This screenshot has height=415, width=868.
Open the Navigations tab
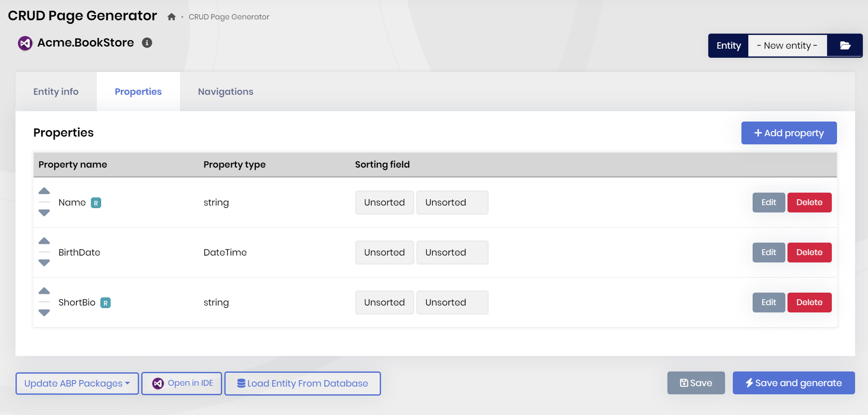coord(226,92)
